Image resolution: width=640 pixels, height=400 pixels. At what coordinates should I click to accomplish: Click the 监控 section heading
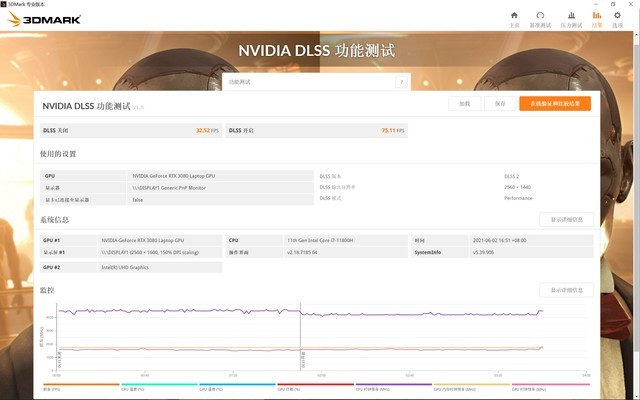47,290
